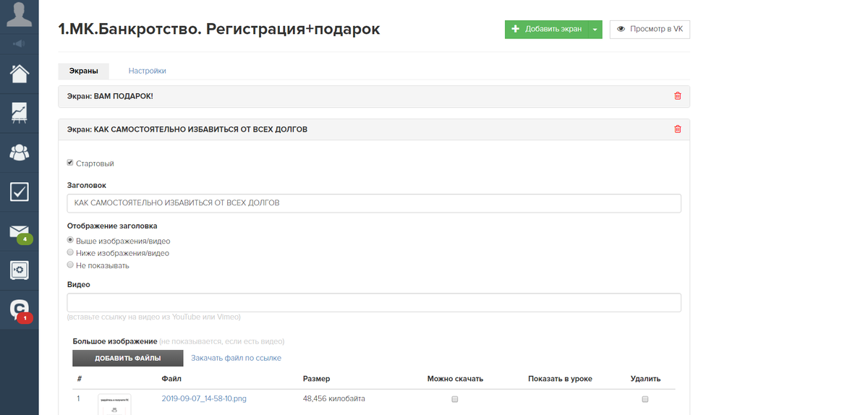This screenshot has height=415, width=868.
Task: Collapse 'КАК САМОСТОЯТЕЛЬНО ИЗБАВИТЬСЯ ОТ ВСЕХ ДОЛГОВ' screen panel
Action: point(289,129)
